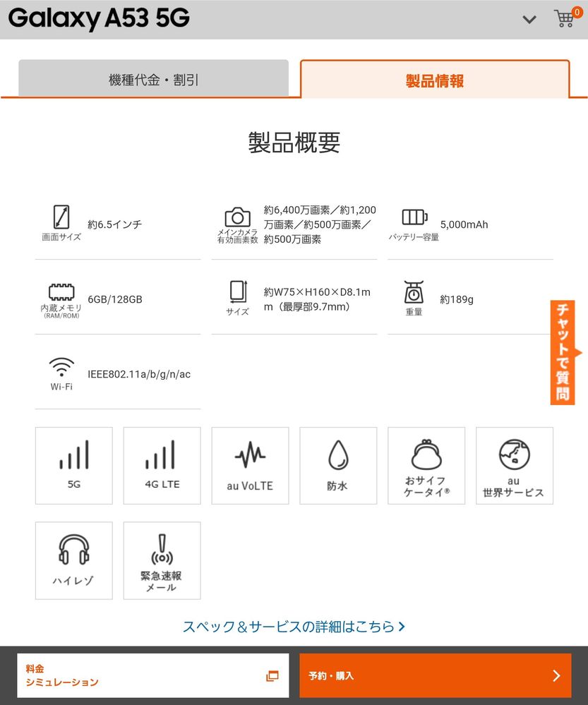Click the IEEE802.11a/b/g/n/ac Wi-Fi value
The height and width of the screenshot is (705, 588).
coord(139,374)
